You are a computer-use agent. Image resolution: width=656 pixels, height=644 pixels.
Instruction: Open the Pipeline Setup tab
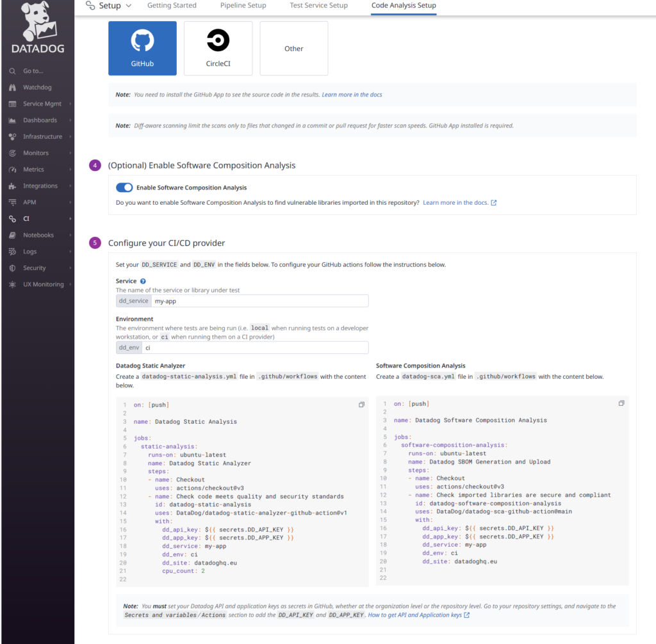(x=243, y=5)
